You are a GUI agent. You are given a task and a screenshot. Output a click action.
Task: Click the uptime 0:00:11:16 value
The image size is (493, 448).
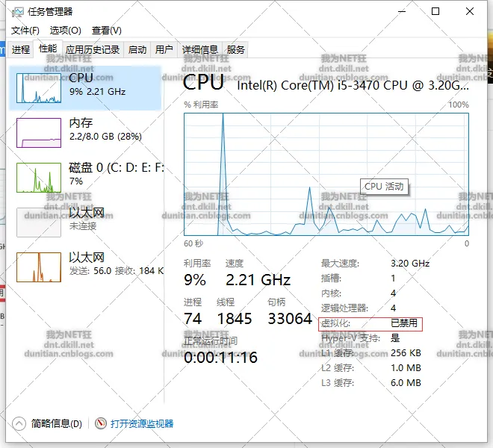(220, 358)
